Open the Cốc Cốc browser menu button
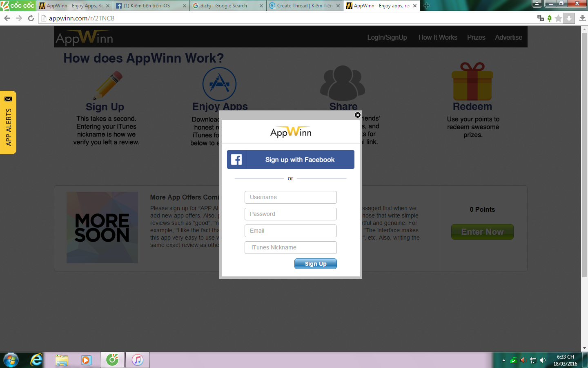588x368 pixels. [18, 5]
